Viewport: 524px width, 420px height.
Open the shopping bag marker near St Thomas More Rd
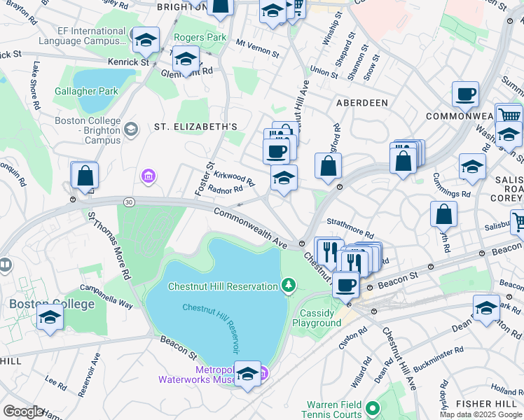85,177
